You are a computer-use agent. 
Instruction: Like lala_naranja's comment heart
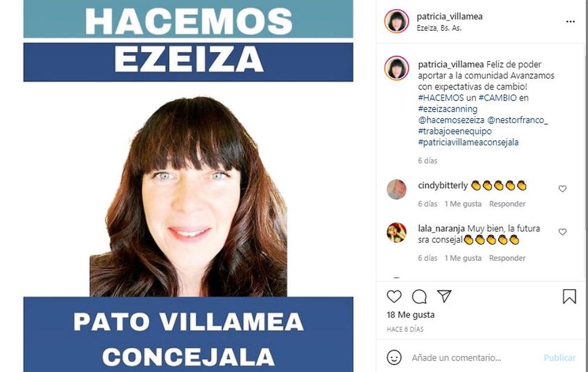coord(563,232)
